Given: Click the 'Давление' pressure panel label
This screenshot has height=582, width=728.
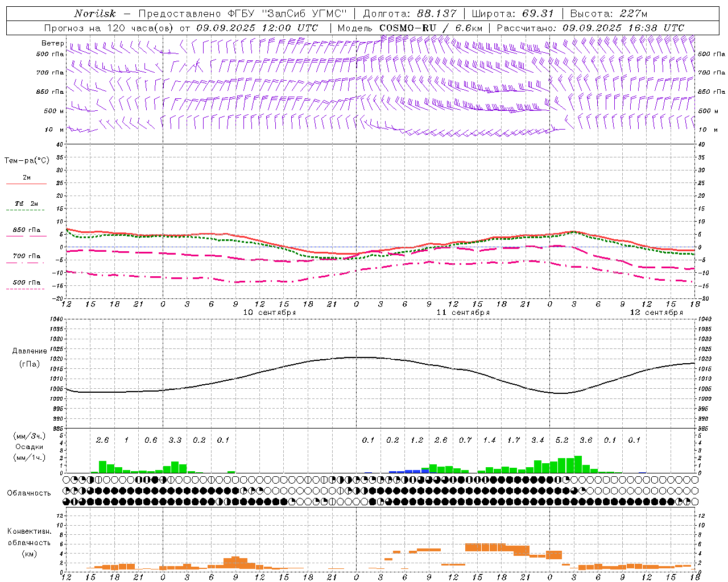Looking at the screenshot, I should pyautogui.click(x=30, y=351).
